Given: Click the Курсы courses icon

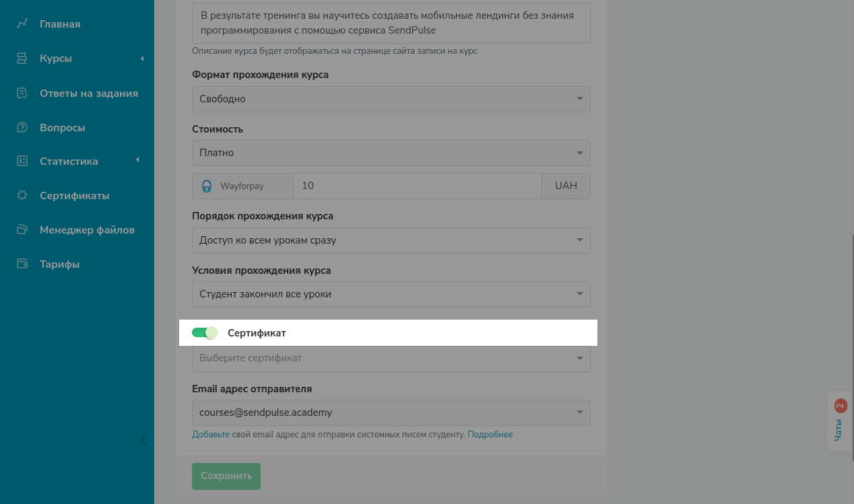Looking at the screenshot, I should pos(22,59).
